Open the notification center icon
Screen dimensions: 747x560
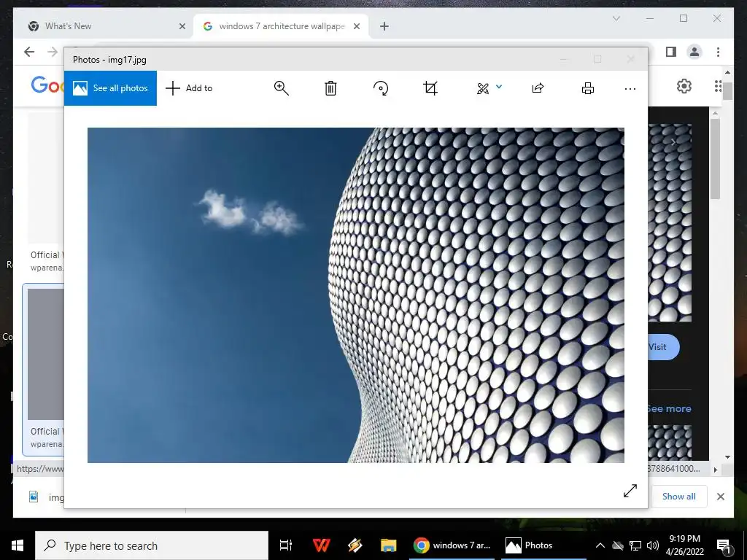[x=724, y=545]
